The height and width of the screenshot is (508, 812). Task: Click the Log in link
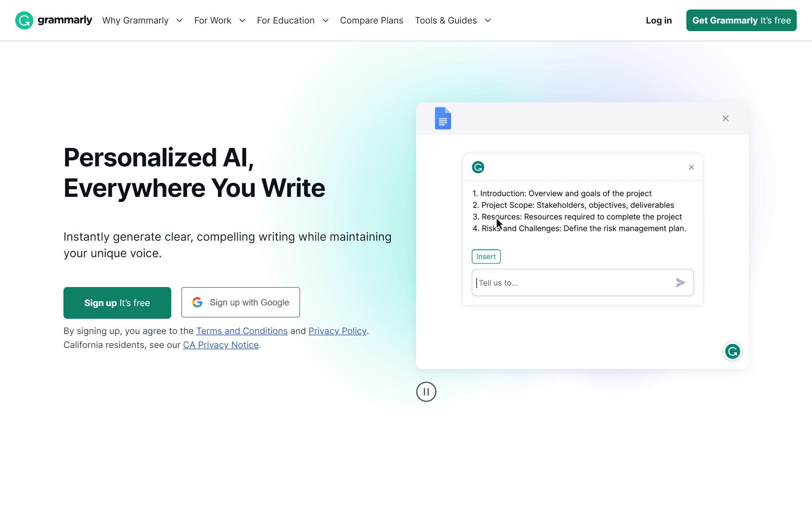(x=659, y=21)
